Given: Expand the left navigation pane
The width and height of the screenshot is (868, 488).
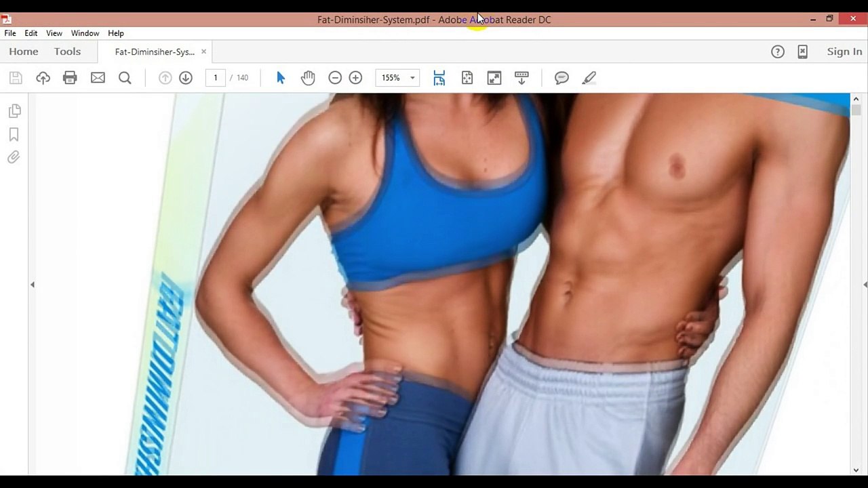Looking at the screenshot, I should (x=32, y=285).
